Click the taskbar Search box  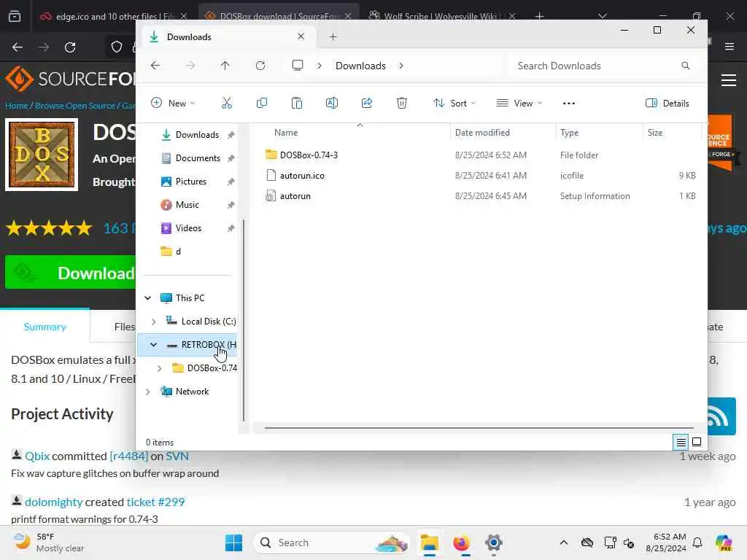[332, 542]
